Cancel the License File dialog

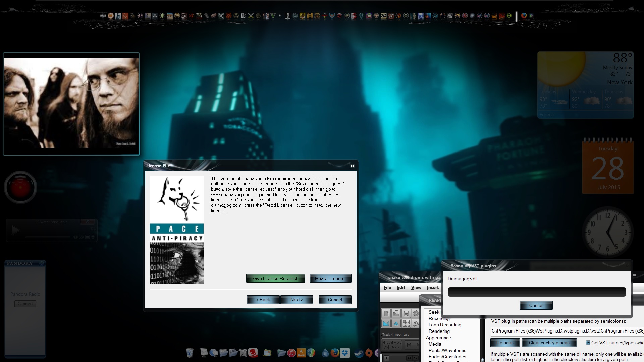(x=335, y=300)
